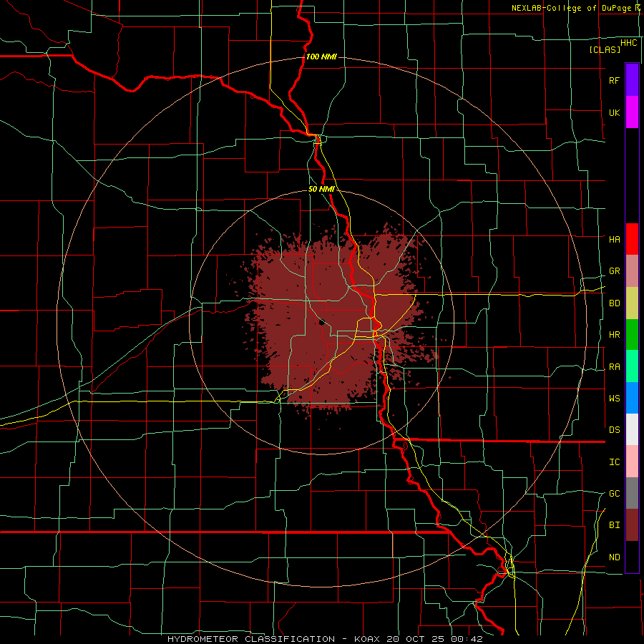Click the IC light pink legend swatch
644x644 pixels.
[632, 462]
